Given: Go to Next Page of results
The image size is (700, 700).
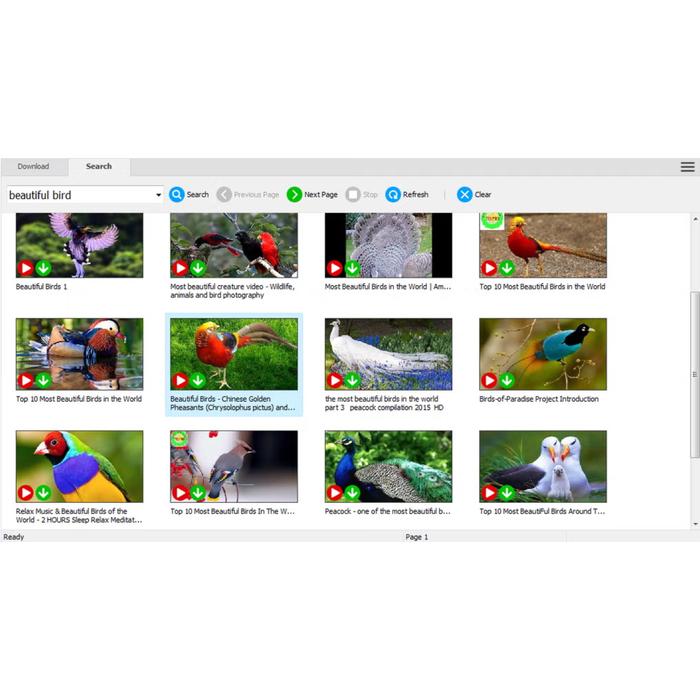Looking at the screenshot, I should (295, 195).
